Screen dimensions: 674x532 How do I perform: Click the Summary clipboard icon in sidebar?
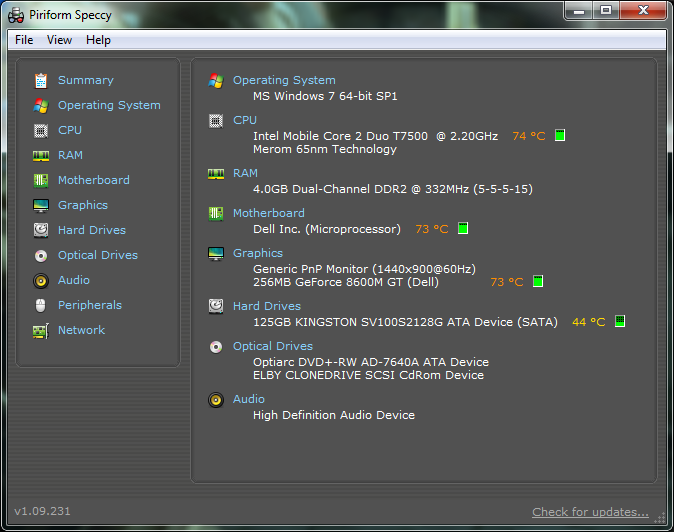pos(41,80)
